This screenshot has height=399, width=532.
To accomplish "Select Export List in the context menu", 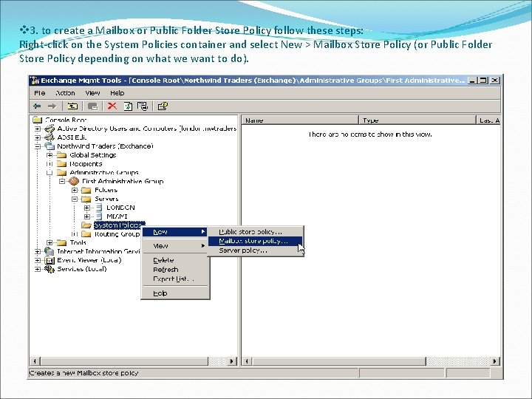I will click(x=175, y=279).
